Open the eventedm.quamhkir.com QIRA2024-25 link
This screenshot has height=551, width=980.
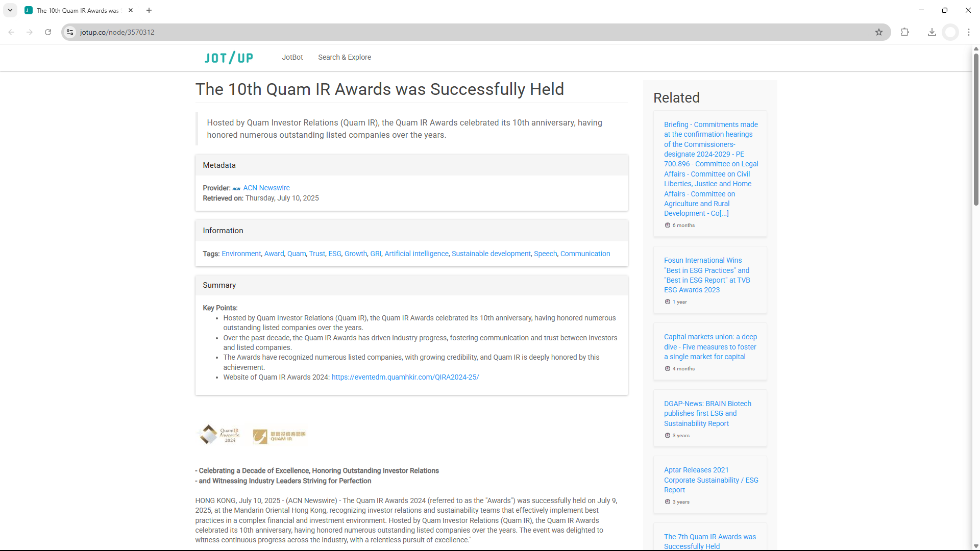tap(405, 377)
